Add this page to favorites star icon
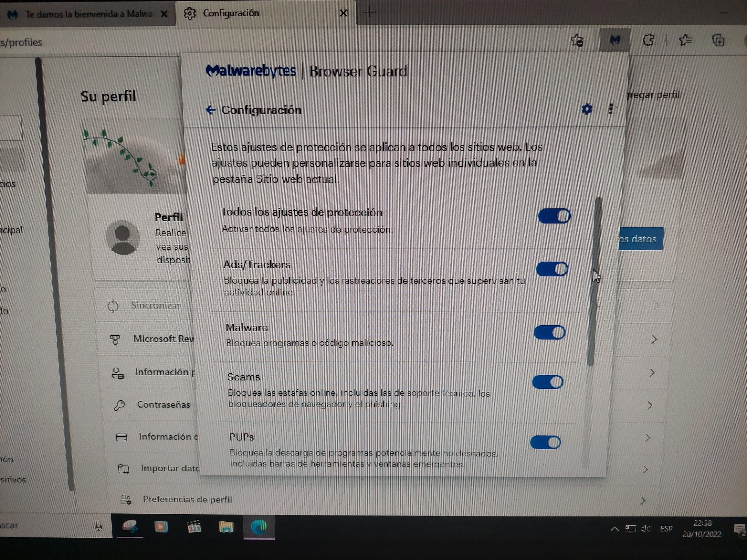This screenshot has height=560, width=747. point(577,40)
